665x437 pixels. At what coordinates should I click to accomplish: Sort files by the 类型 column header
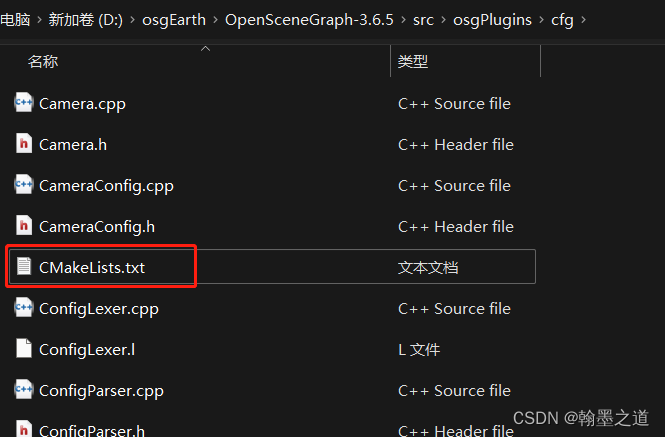[413, 62]
